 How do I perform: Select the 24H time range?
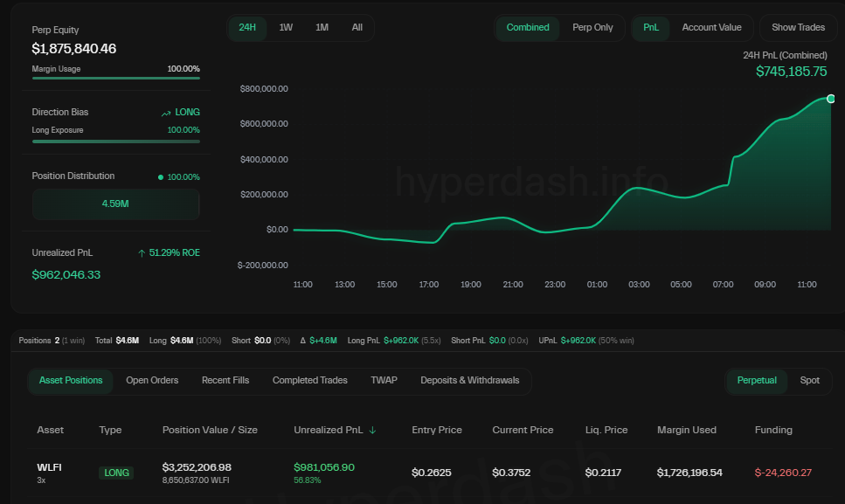247,28
